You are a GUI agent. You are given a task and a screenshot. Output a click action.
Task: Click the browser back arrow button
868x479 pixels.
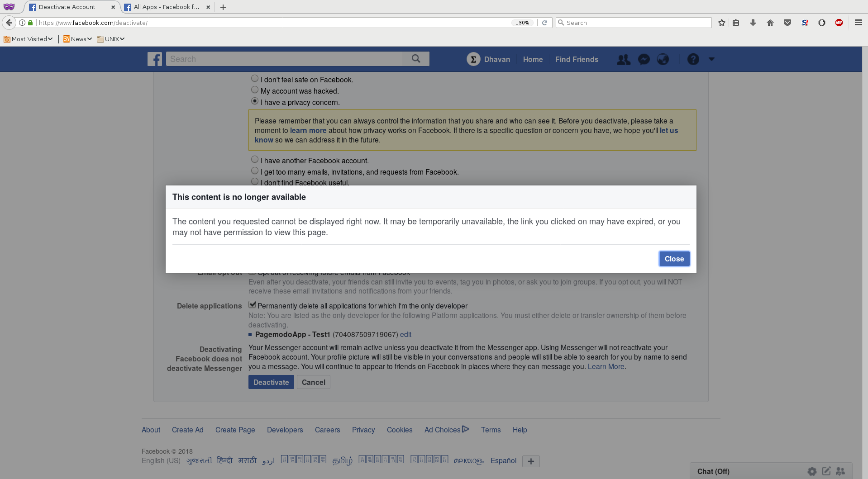pyautogui.click(x=9, y=23)
